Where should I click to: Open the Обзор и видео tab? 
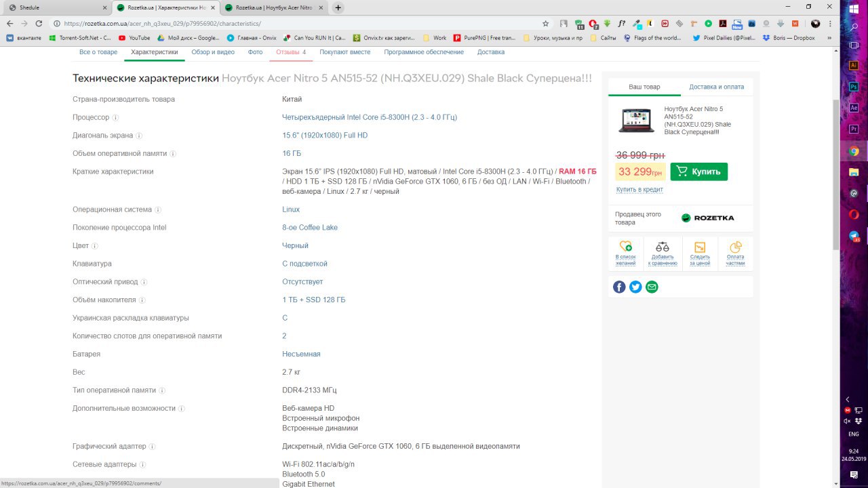tap(213, 52)
